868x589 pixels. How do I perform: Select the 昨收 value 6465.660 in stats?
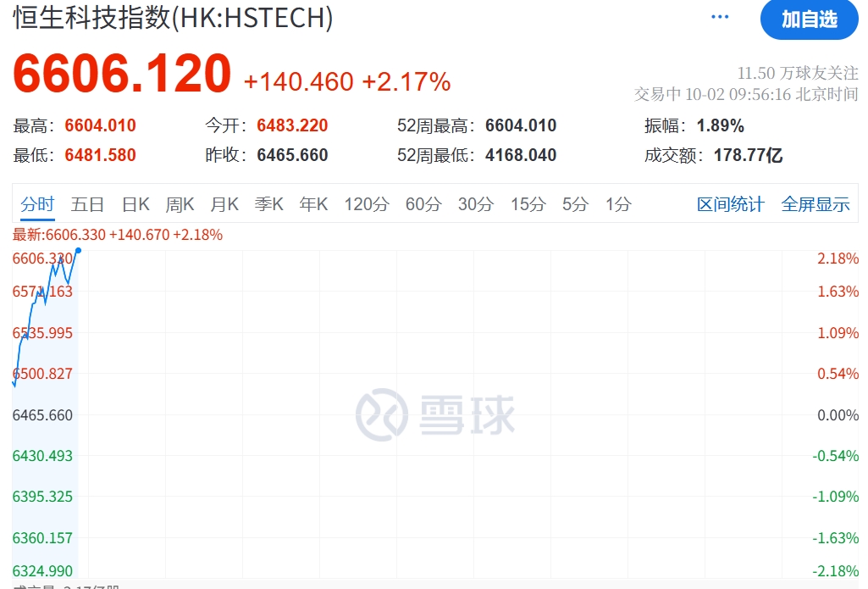click(x=292, y=155)
